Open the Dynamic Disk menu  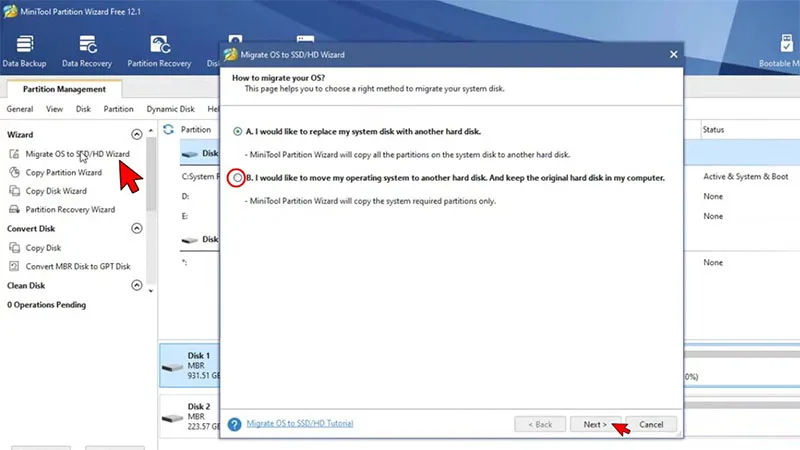pos(170,109)
